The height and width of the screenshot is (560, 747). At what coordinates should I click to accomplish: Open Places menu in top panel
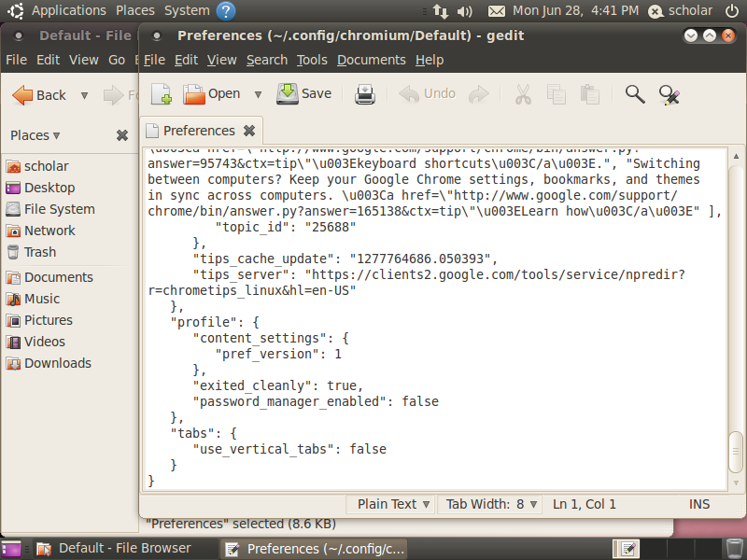tap(135, 10)
